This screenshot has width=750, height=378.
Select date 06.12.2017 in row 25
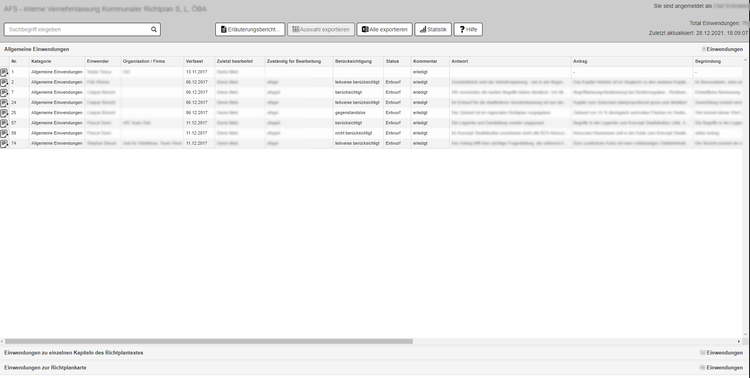197,113
